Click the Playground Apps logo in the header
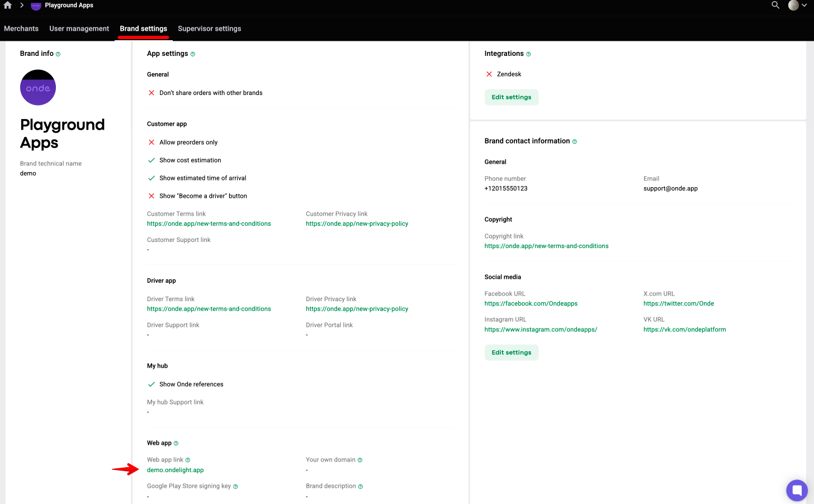 click(36, 6)
